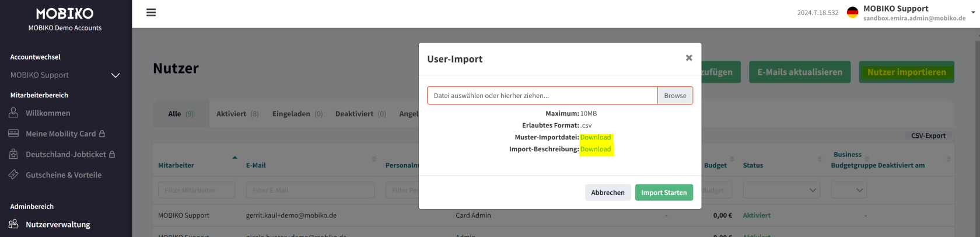Click the Nutzerverwaltung users icon

[13, 224]
